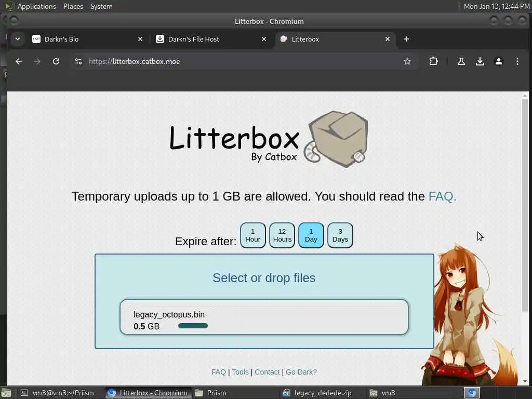Open the Places menu

(73, 6)
